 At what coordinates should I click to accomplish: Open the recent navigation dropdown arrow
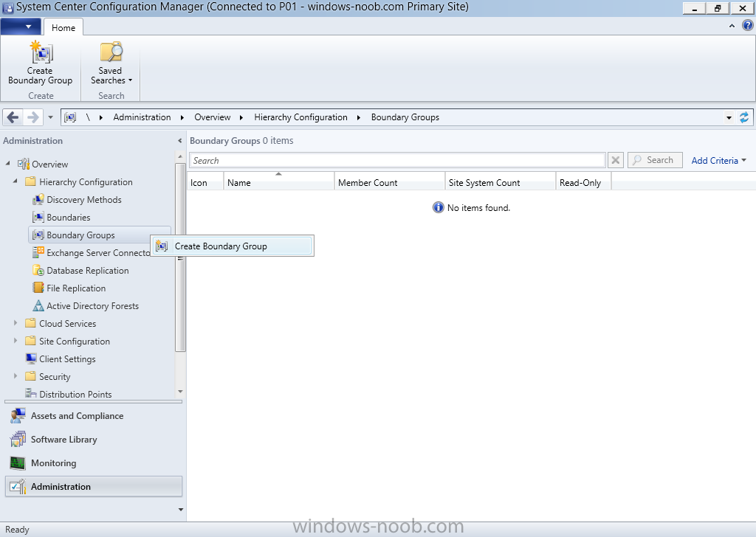click(x=50, y=117)
